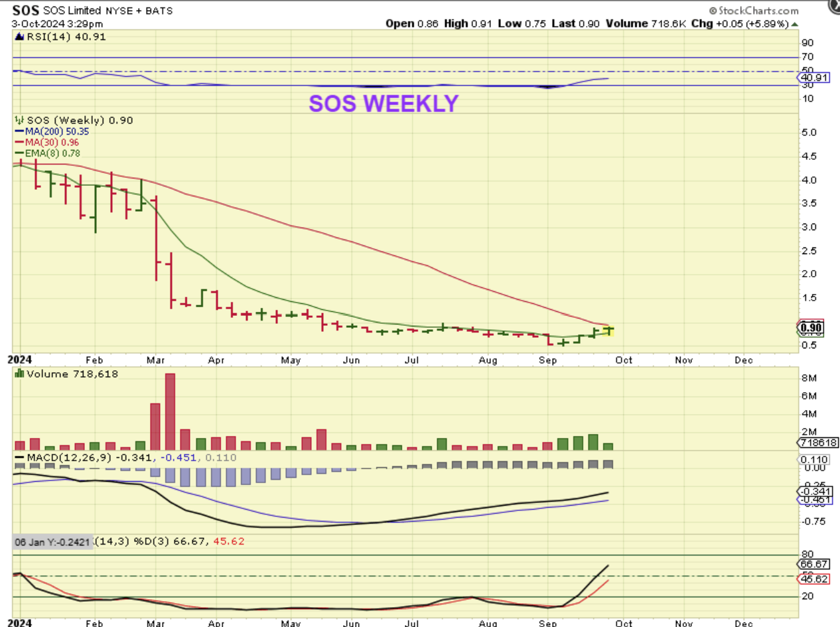Click the red line marker before MA(30)
840x627 pixels.
pos(20,142)
